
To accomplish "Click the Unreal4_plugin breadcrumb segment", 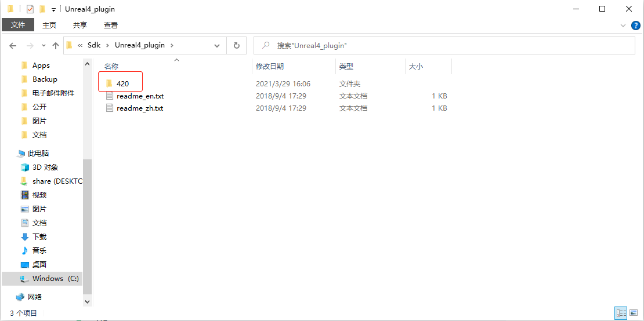I will tap(140, 45).
